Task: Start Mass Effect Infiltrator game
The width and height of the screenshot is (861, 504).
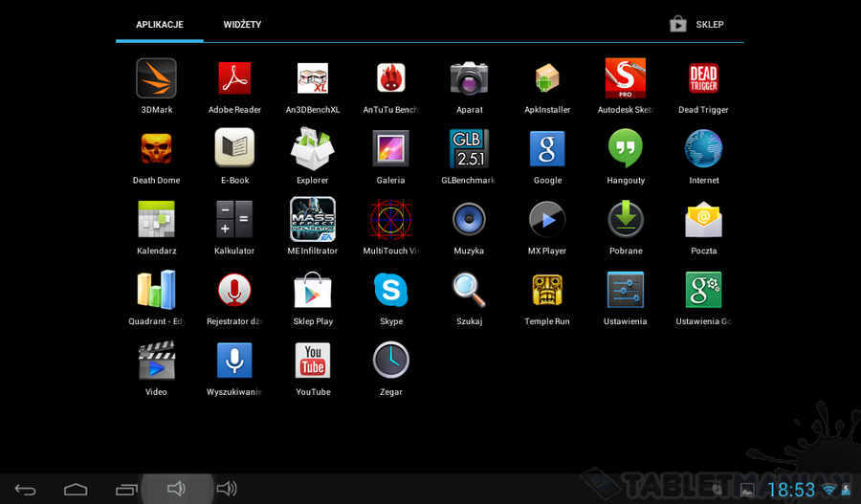Action: (313, 219)
